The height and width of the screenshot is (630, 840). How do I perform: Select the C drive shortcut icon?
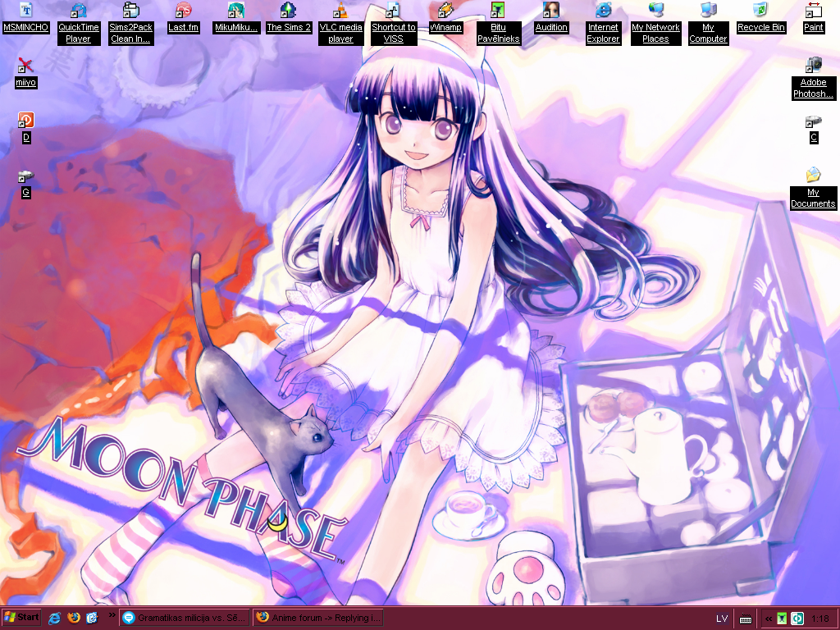(813, 129)
